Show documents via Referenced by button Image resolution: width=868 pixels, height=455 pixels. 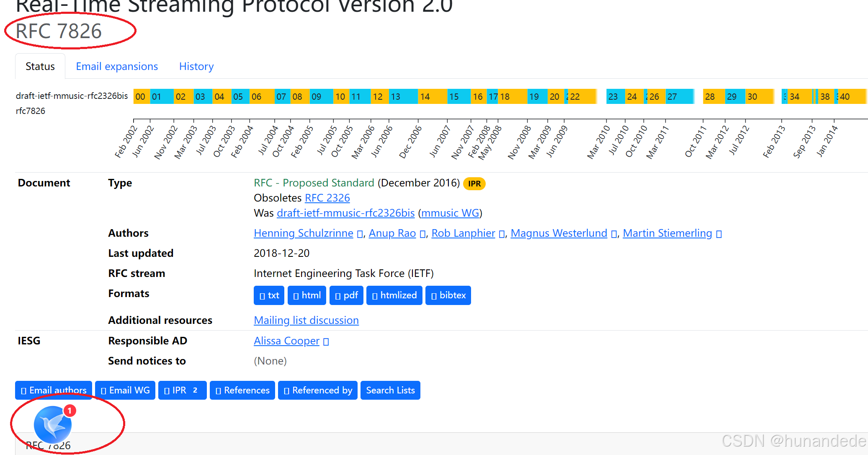tap(317, 390)
